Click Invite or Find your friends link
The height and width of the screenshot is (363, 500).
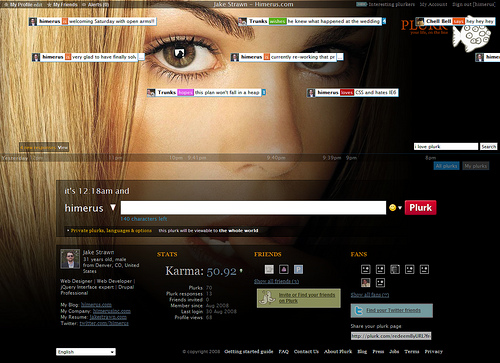[307, 298]
